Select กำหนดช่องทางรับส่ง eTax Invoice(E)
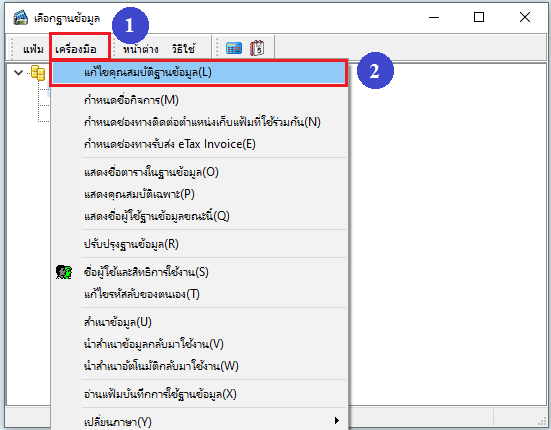551x430 pixels. [199, 144]
